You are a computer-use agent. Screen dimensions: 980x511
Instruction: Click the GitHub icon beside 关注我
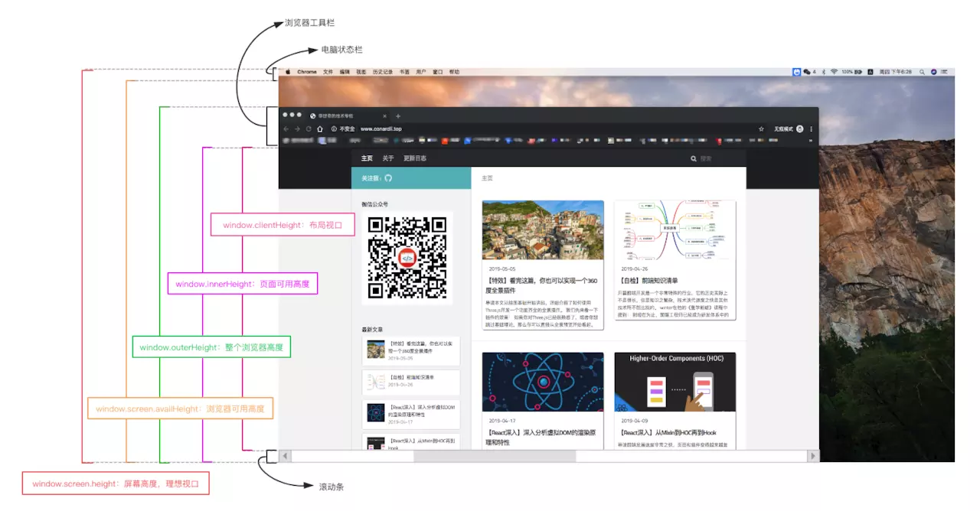pyautogui.click(x=388, y=177)
